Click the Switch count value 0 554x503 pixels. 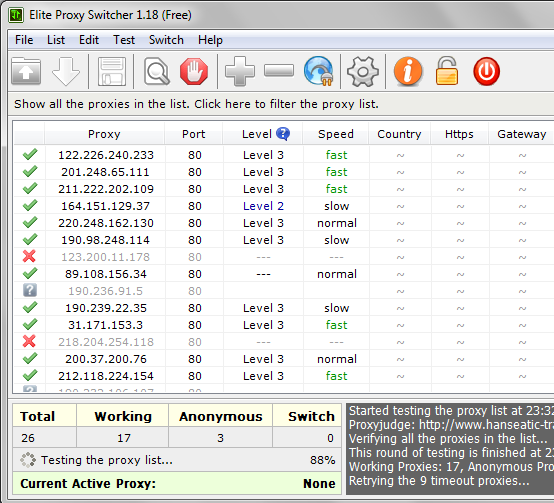point(330,438)
